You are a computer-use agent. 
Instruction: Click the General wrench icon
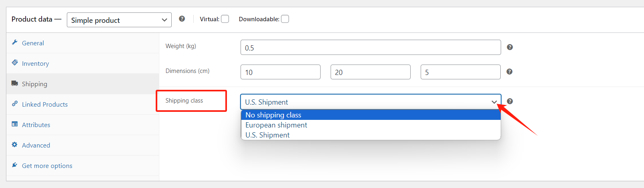pos(15,42)
